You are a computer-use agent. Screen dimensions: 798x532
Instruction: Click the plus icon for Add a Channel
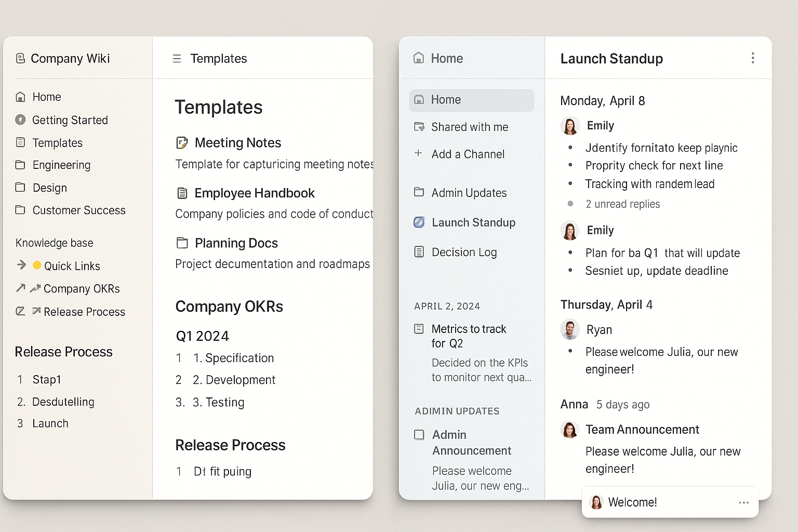click(x=418, y=153)
